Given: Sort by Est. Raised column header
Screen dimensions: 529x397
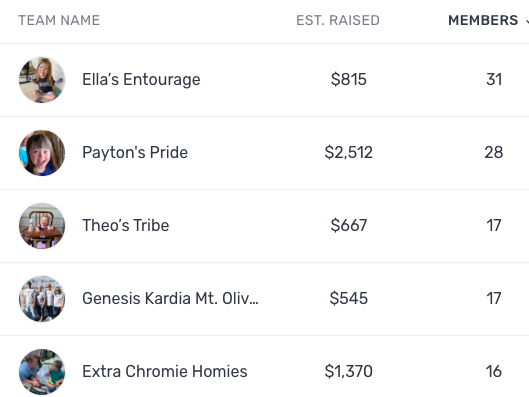Looking at the screenshot, I should tap(338, 20).
